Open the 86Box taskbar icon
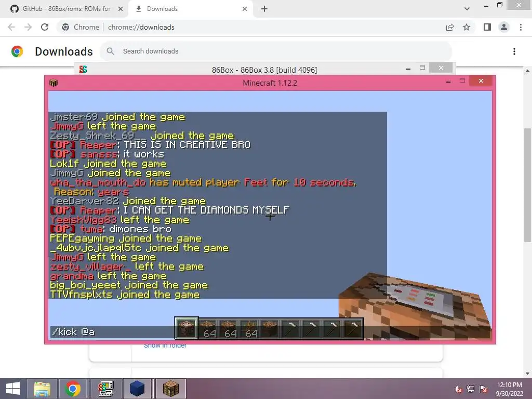 click(105, 389)
